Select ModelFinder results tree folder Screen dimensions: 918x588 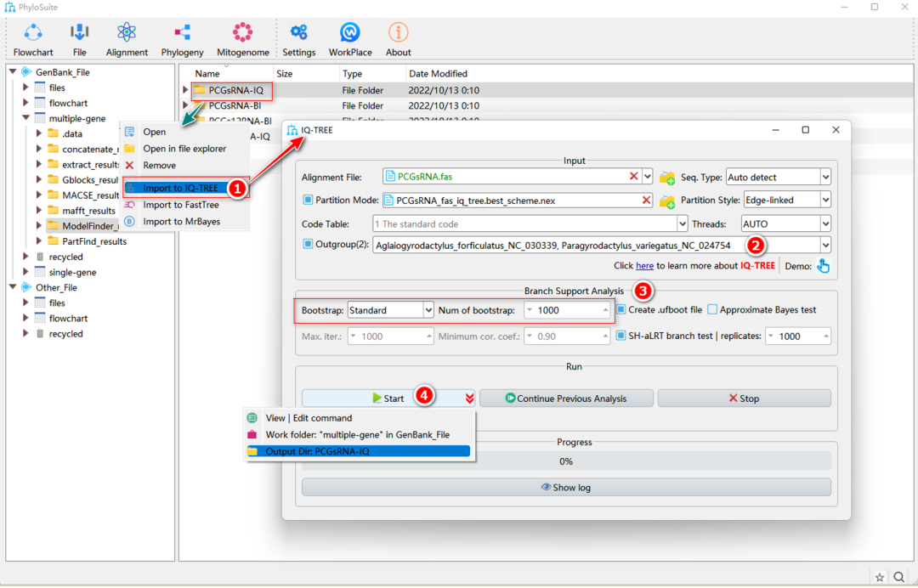pos(82,226)
